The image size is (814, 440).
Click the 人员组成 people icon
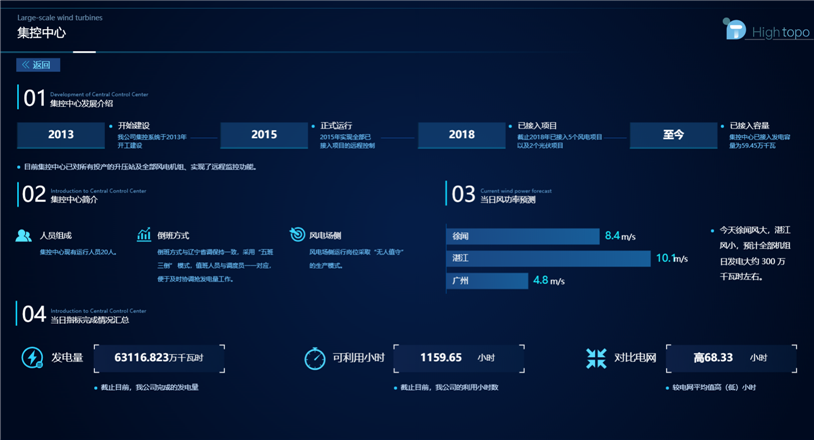coord(24,236)
